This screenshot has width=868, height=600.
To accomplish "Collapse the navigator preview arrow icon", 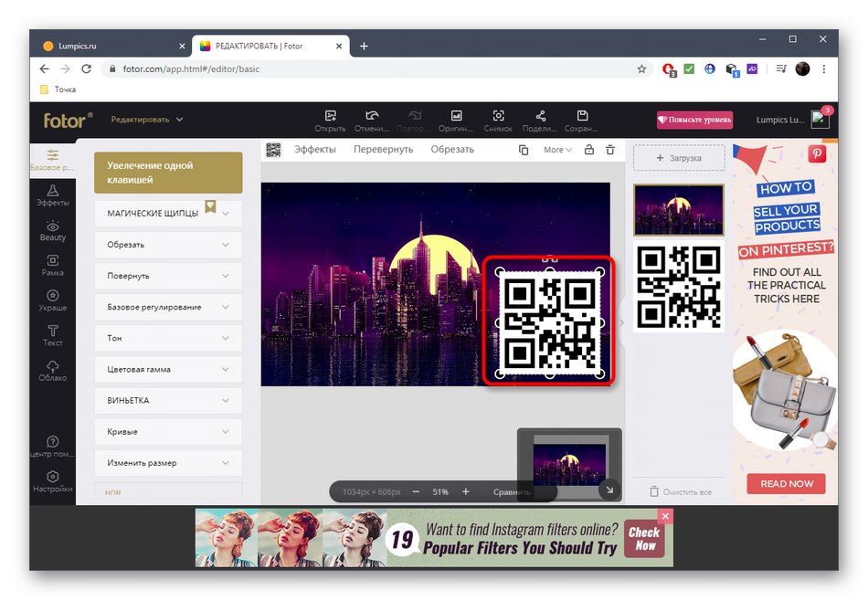I will tap(609, 489).
